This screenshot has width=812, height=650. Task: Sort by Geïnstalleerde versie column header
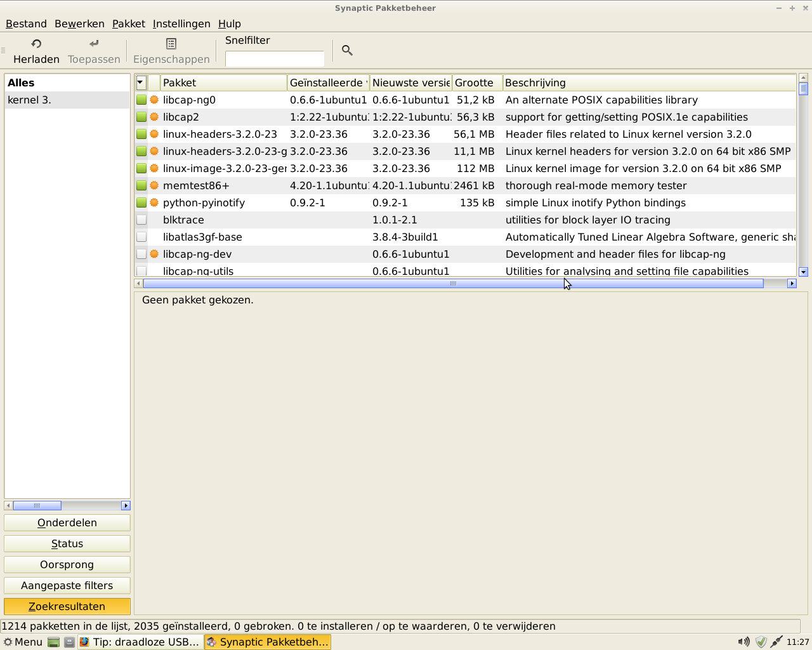click(x=328, y=83)
